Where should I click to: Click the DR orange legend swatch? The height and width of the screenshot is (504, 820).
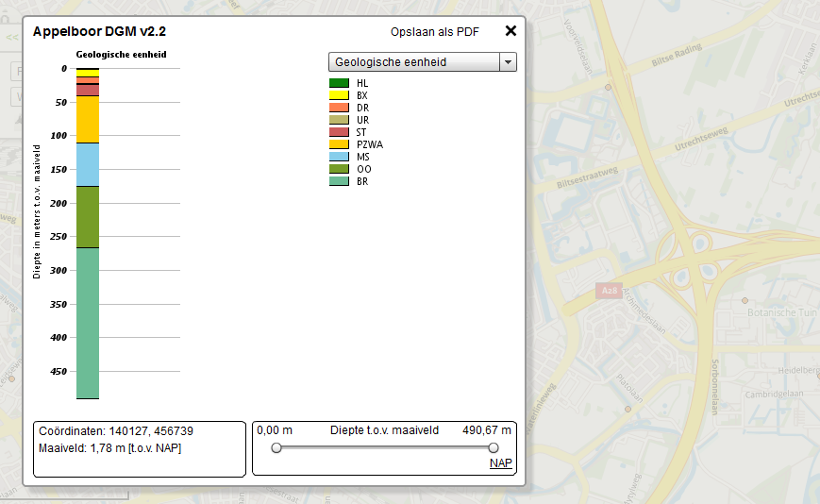339,108
